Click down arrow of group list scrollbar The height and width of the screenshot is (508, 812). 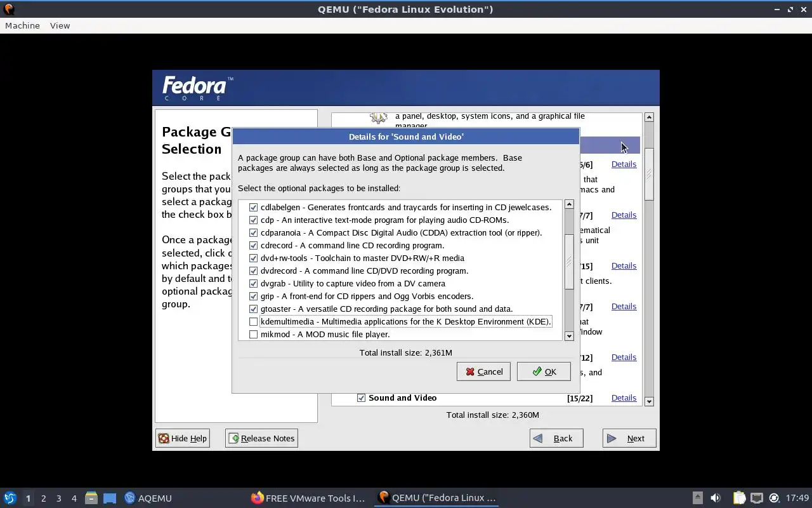pos(649,401)
